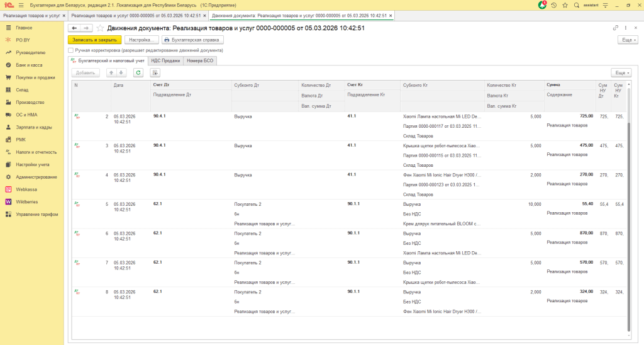Expand top-right Еще dropdown

[628, 40]
